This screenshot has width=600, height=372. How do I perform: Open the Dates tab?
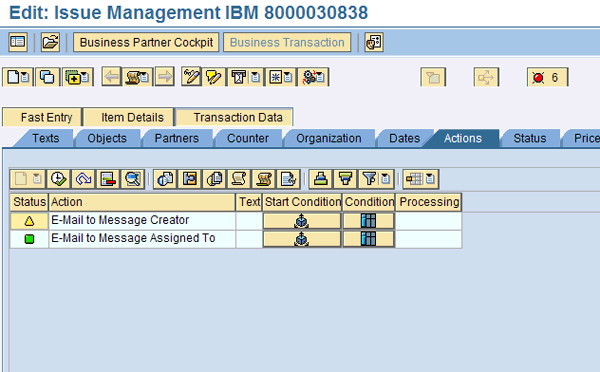[x=404, y=138]
